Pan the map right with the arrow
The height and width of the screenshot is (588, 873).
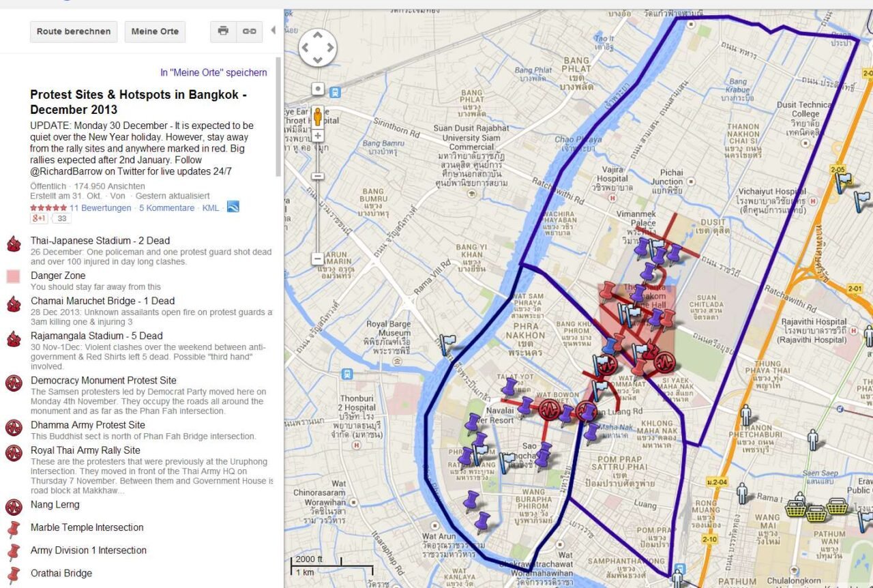coord(330,48)
